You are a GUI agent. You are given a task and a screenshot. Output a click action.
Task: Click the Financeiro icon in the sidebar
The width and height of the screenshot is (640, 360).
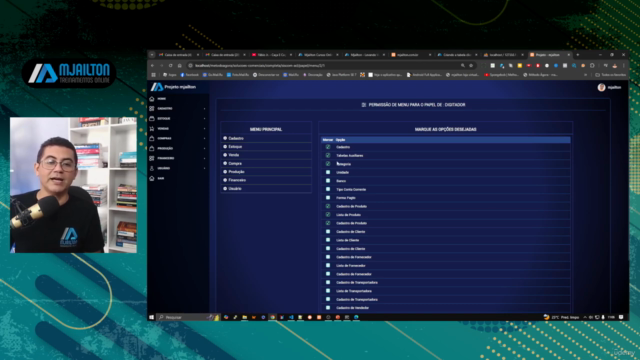click(x=152, y=158)
